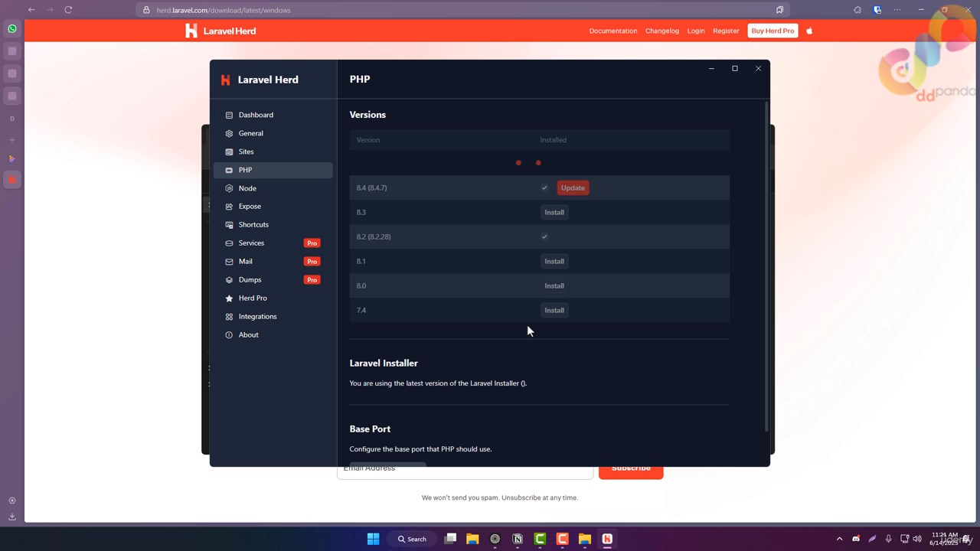Open the Services Pro section
This screenshot has width=980, height=551.
pos(273,243)
